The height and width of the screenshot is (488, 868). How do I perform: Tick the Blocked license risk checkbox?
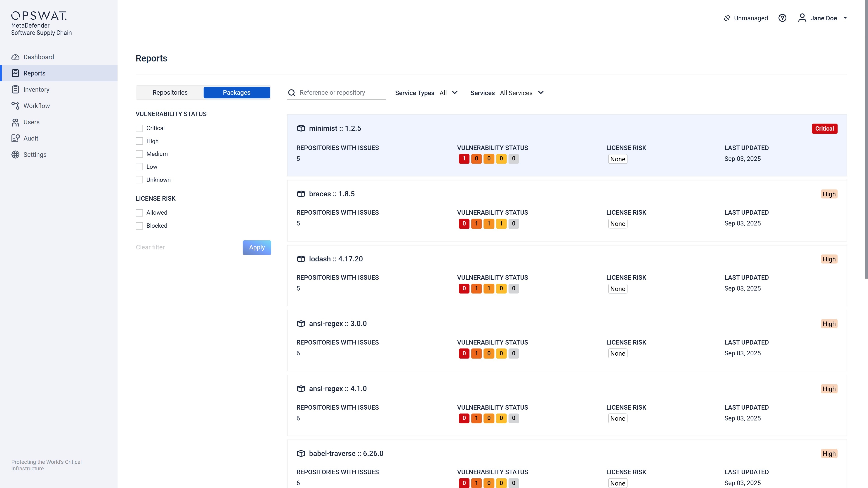(x=139, y=226)
